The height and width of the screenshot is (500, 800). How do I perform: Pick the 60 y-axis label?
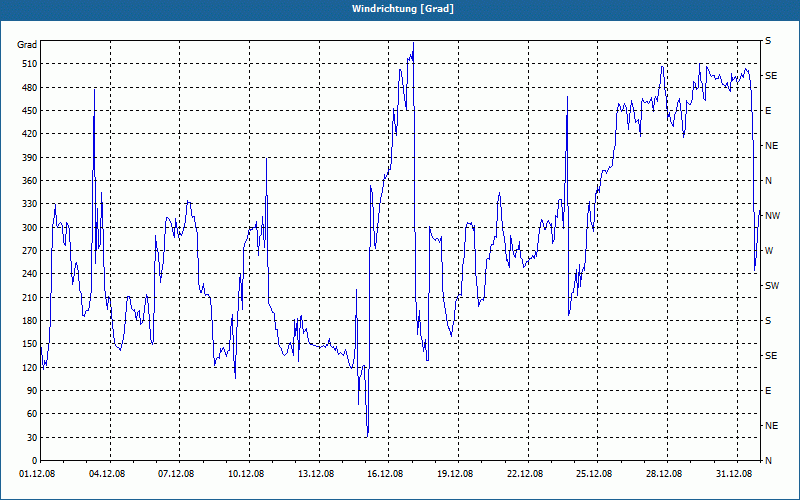32,414
